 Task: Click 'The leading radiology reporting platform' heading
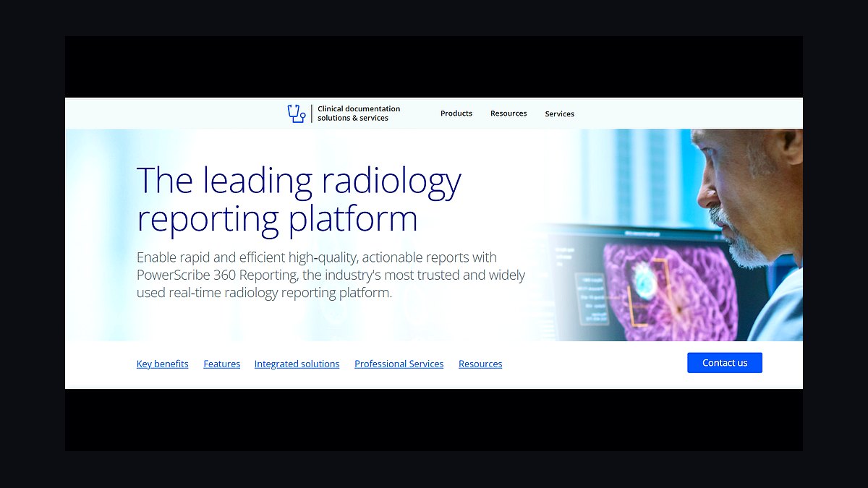(299, 200)
